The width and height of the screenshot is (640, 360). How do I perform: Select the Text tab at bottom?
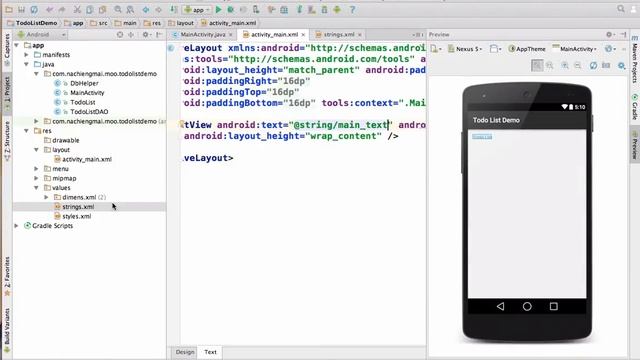coord(211,352)
